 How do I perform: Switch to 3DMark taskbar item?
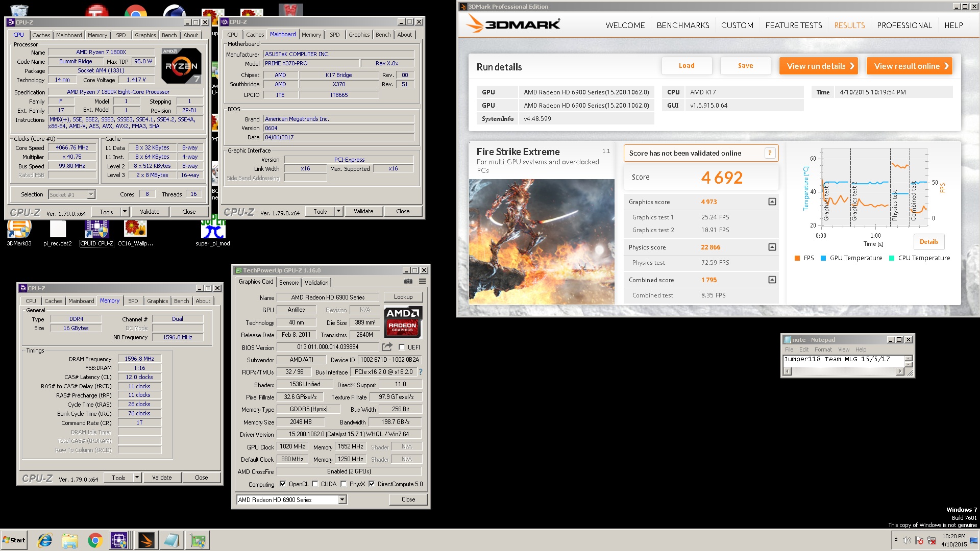[146, 540]
